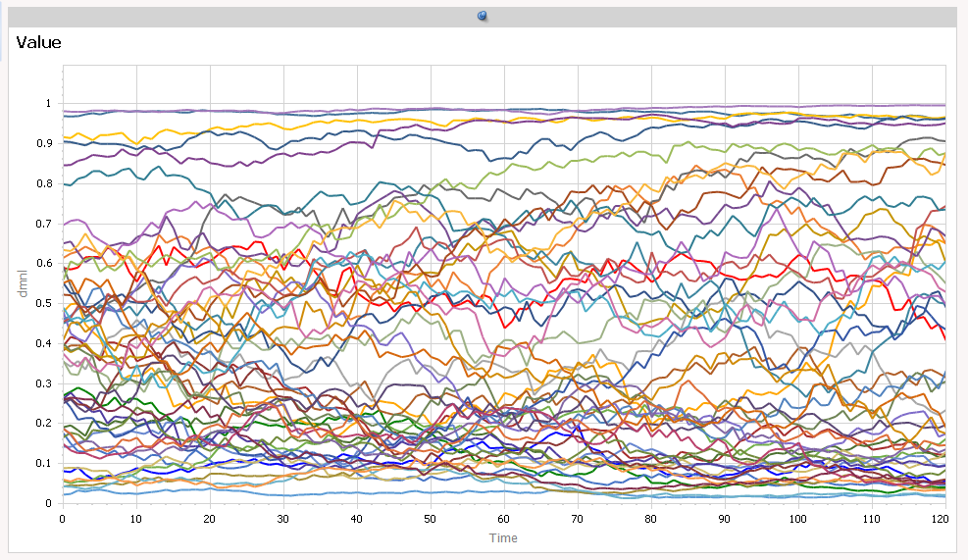Click the x-axis tick label '30'
Screen dimensions: 968x560
tap(282, 519)
